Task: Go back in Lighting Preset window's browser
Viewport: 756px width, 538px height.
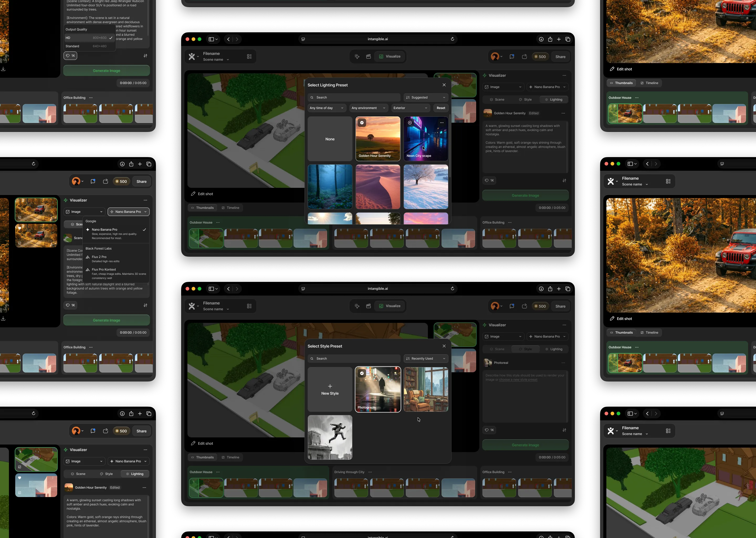Action: click(228, 39)
